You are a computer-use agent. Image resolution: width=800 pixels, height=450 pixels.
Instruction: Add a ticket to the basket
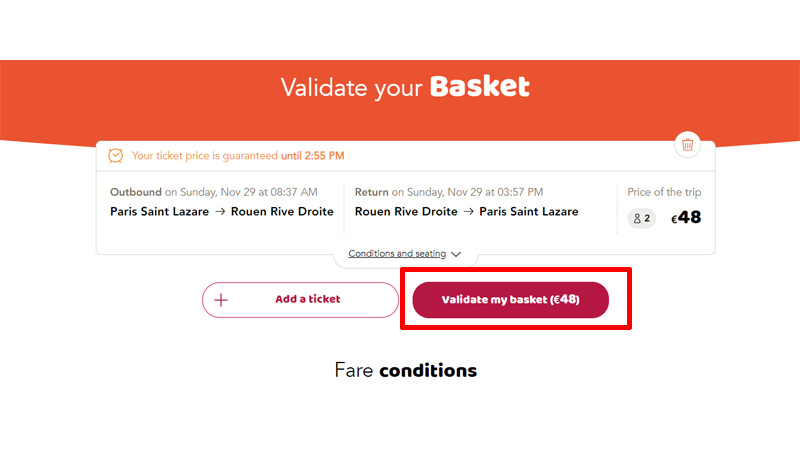300,300
